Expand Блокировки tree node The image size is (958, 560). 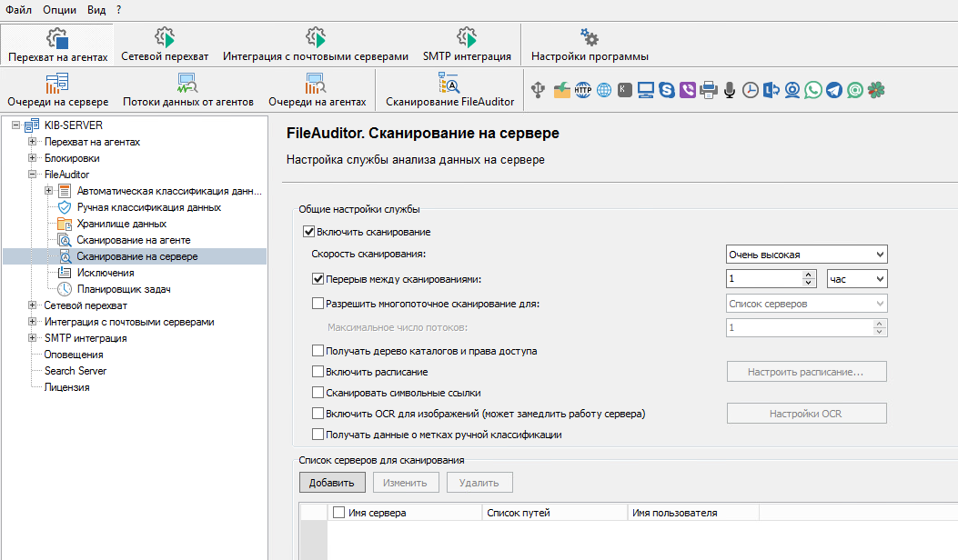tap(32, 158)
